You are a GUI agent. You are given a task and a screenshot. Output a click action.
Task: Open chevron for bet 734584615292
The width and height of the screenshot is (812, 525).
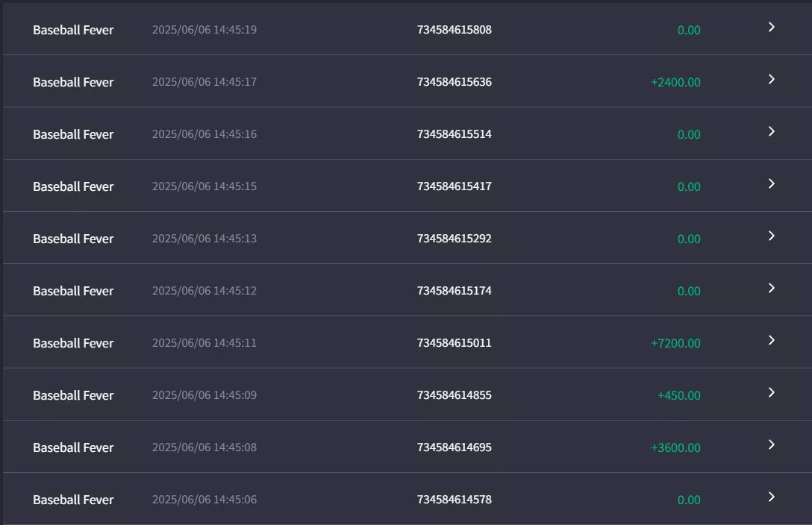(771, 236)
